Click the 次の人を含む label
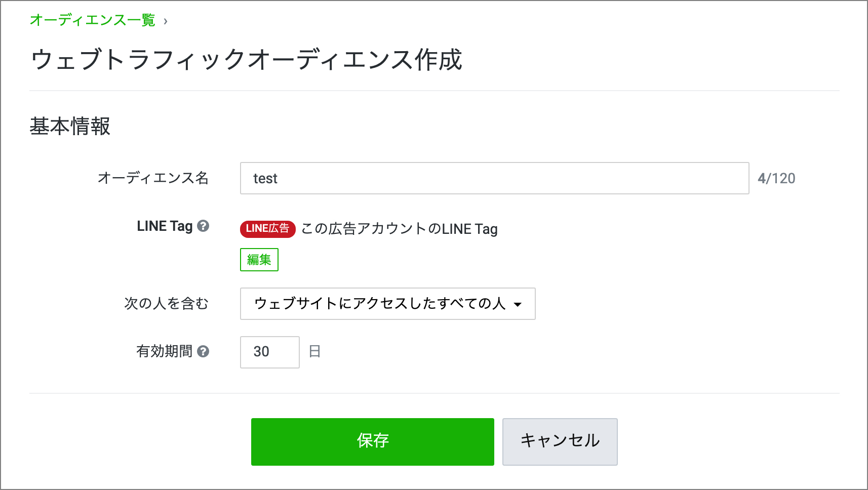This screenshot has width=868, height=490. coord(166,304)
